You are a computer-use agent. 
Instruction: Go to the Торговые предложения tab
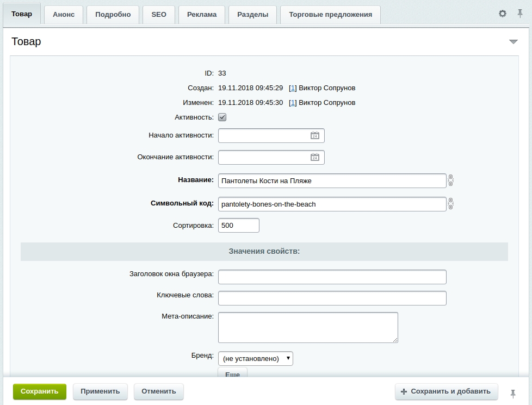click(330, 15)
